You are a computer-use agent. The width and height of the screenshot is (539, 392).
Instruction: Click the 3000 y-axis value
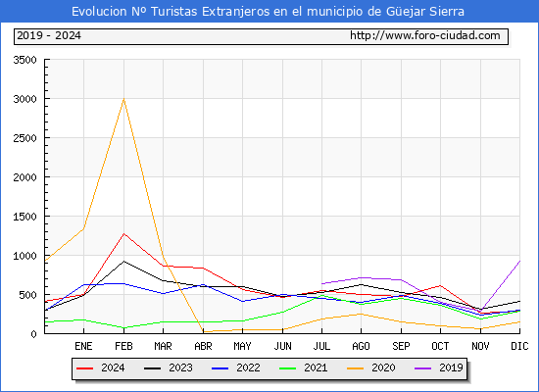24,99
